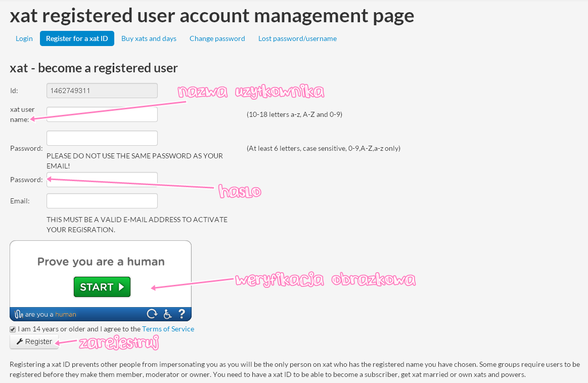Select the Register for a xat ID tab

tap(77, 38)
